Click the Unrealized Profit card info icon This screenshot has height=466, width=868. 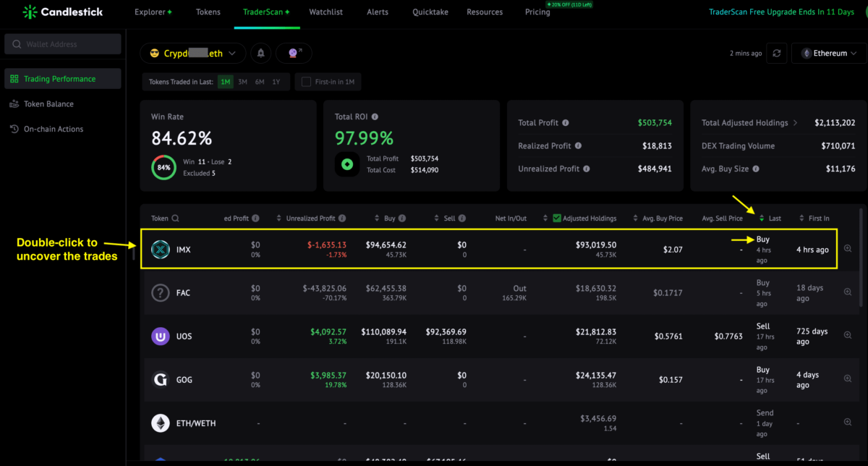pos(587,169)
